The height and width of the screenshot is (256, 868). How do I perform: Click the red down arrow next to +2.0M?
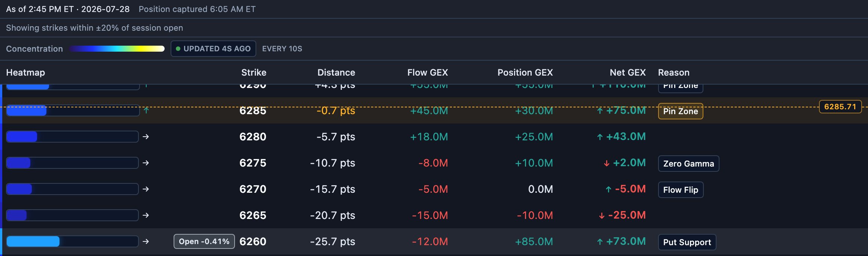tap(606, 163)
